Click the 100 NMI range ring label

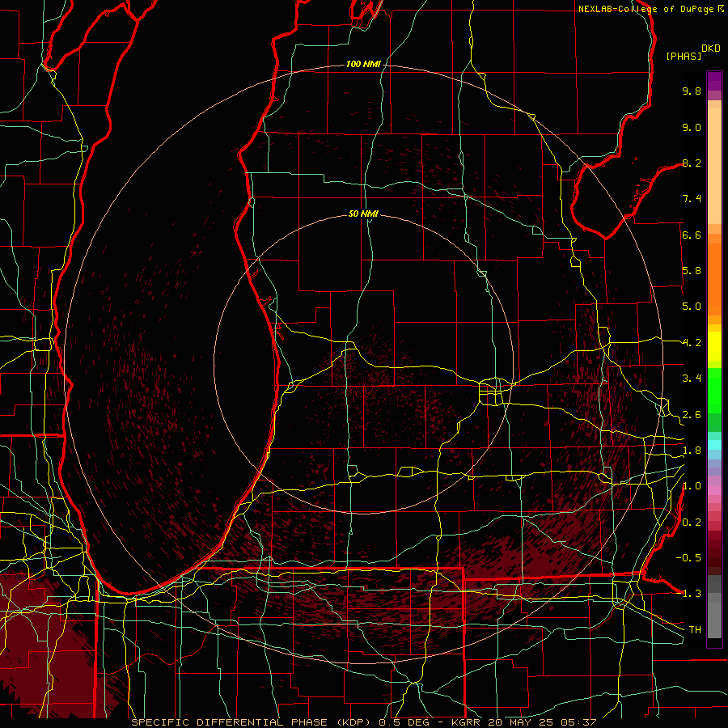click(x=363, y=64)
